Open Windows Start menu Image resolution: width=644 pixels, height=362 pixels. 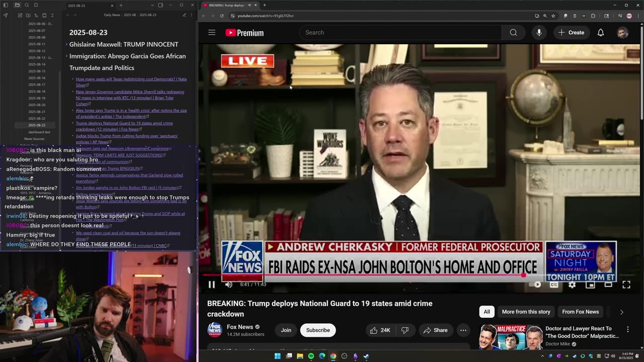[x=277, y=356]
